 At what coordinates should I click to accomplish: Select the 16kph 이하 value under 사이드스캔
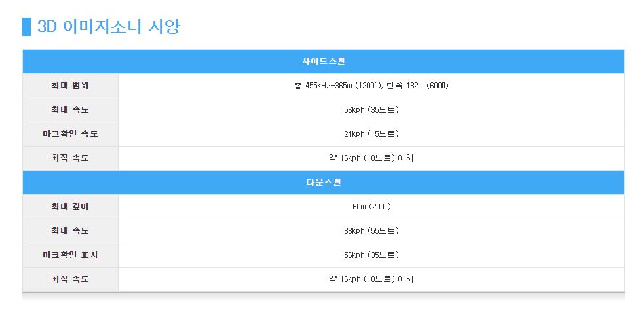tap(371, 158)
